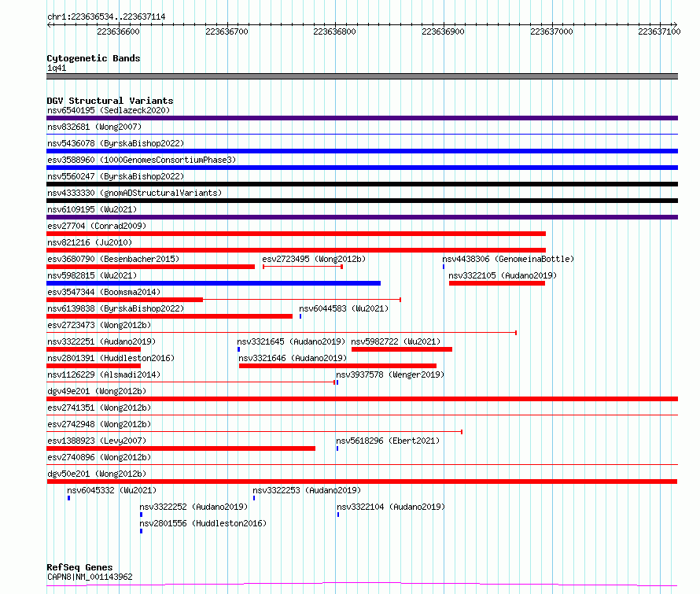The image size is (700, 594).
Task: Click nsv6044583 (Wu2021) label
Action: tap(344, 308)
